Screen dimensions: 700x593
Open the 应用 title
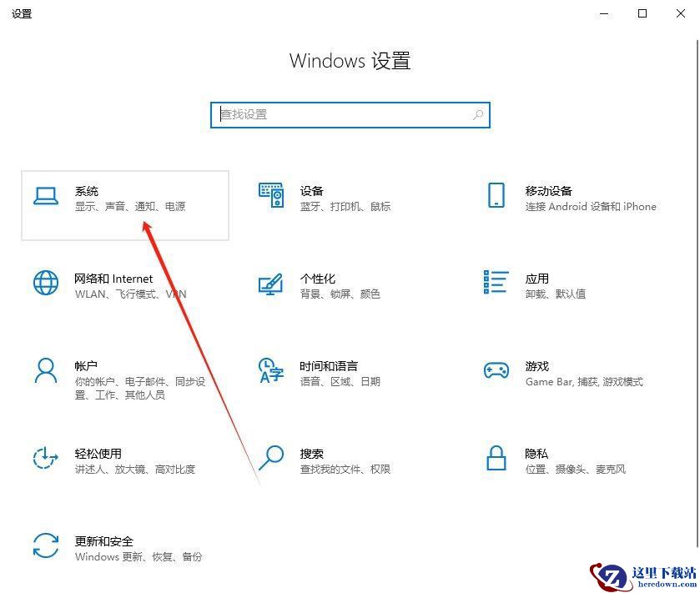[537, 279]
